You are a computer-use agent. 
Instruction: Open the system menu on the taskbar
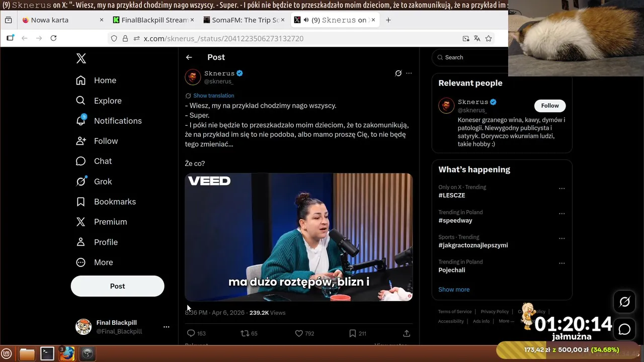pos(7,354)
